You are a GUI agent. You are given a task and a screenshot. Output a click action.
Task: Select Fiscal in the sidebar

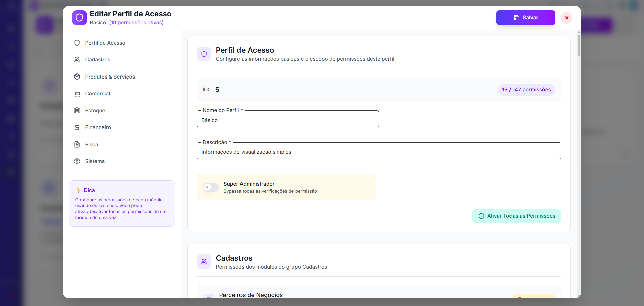pos(122,144)
